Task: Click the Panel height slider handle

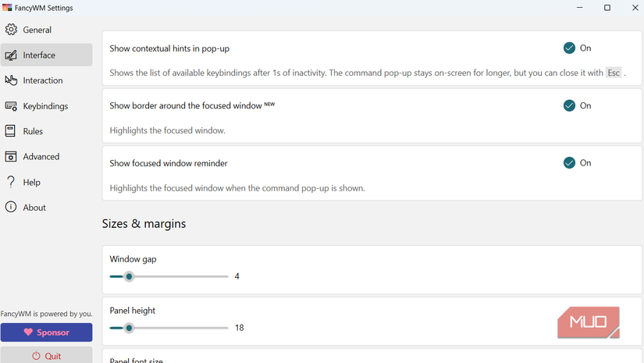Action: (130, 328)
